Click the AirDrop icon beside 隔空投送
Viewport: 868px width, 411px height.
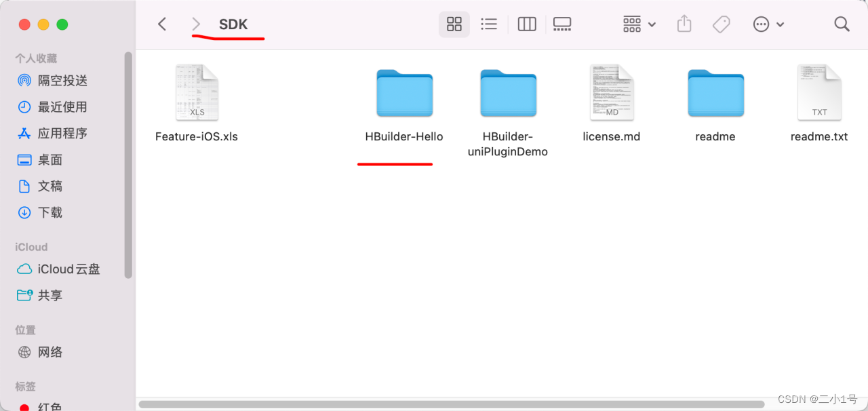24,81
